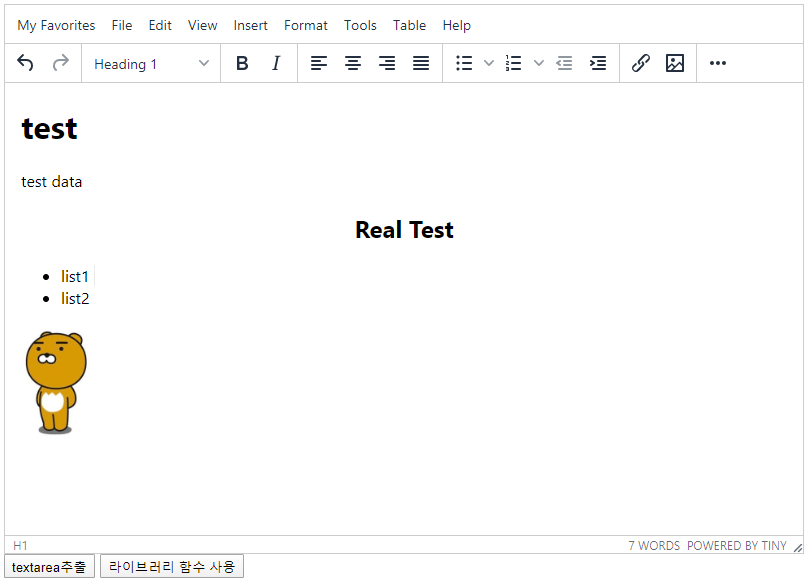Click the H1 element path in status bar
804x585 pixels.
tap(21, 546)
